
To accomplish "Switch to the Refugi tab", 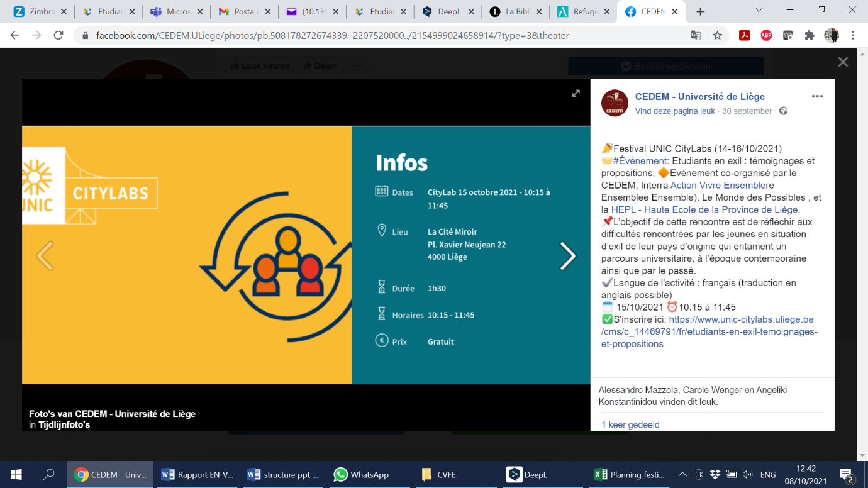I will coord(582,11).
